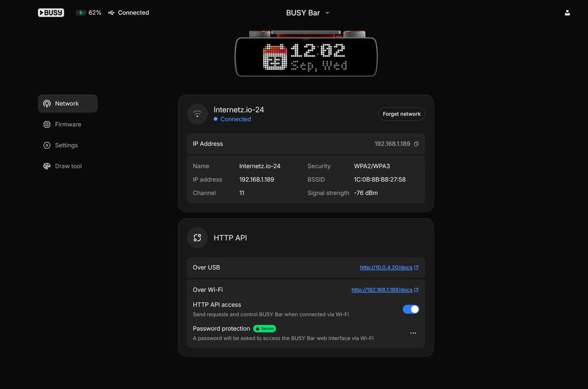Click the Name value Internetz.io-24 in the details
This screenshot has height=389, width=588.
click(260, 166)
